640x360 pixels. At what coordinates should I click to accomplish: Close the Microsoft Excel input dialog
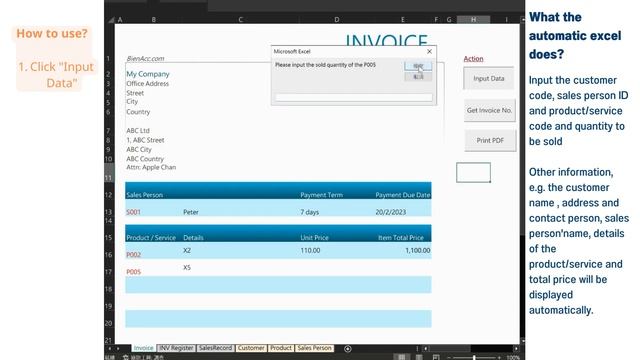click(x=429, y=51)
